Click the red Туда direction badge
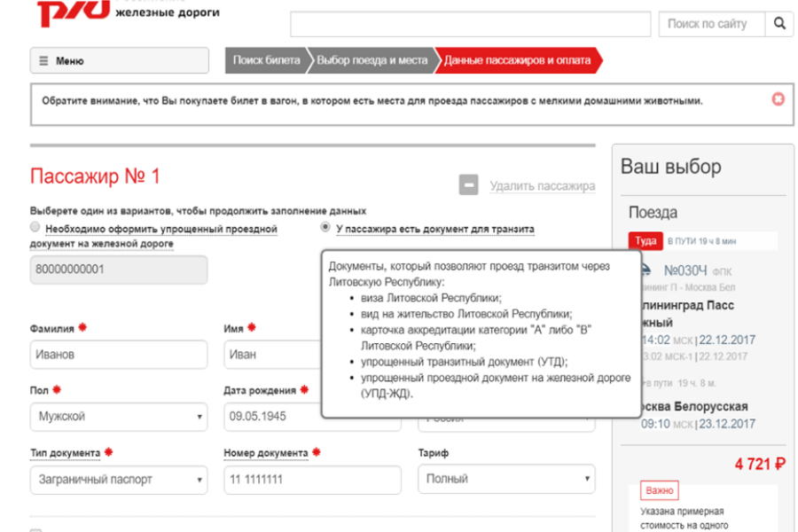Image resolution: width=798 pixels, height=532 pixels. pyautogui.click(x=645, y=241)
